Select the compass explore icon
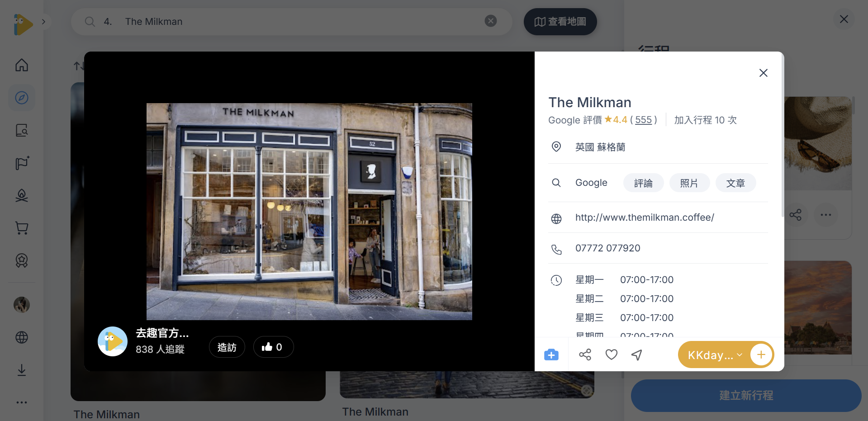The height and width of the screenshot is (421, 868). [21, 97]
